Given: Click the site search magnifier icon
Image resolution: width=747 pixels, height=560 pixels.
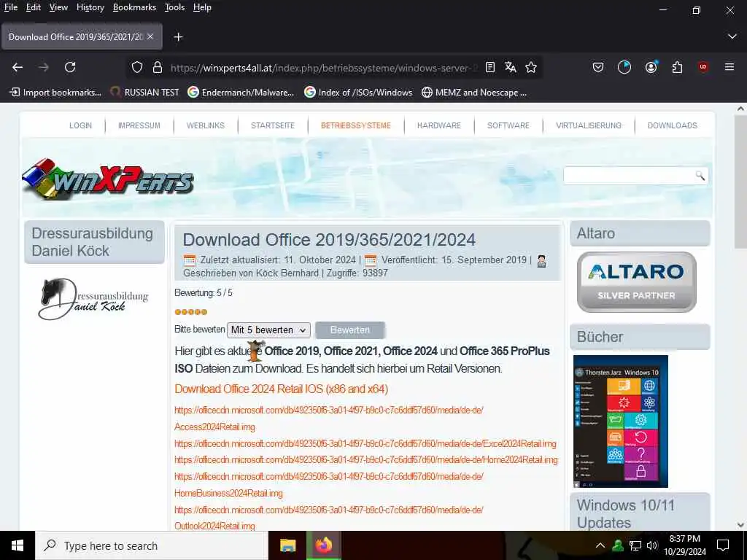Looking at the screenshot, I should click(x=700, y=175).
